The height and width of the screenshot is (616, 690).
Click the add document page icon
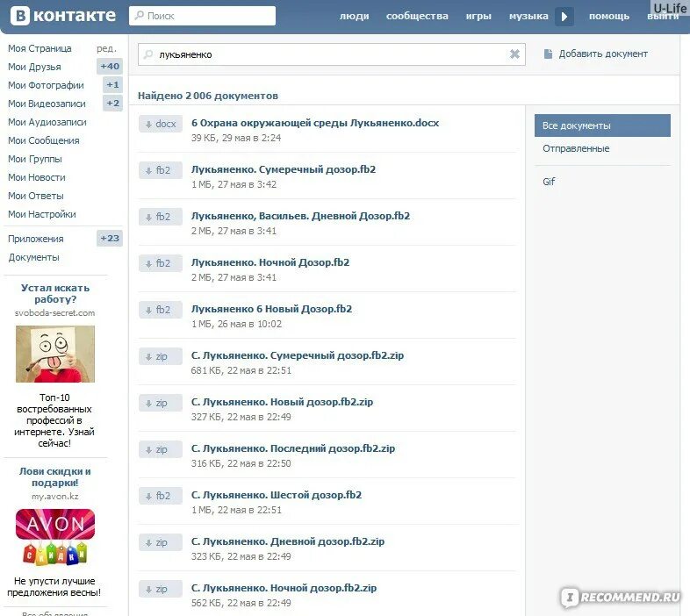pyautogui.click(x=548, y=54)
